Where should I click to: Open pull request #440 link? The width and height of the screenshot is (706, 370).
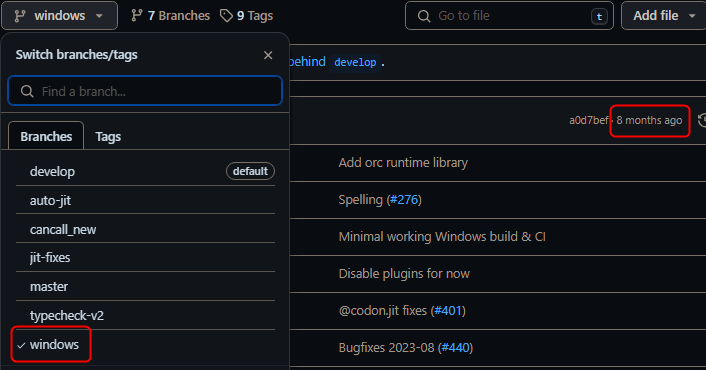tap(456, 347)
